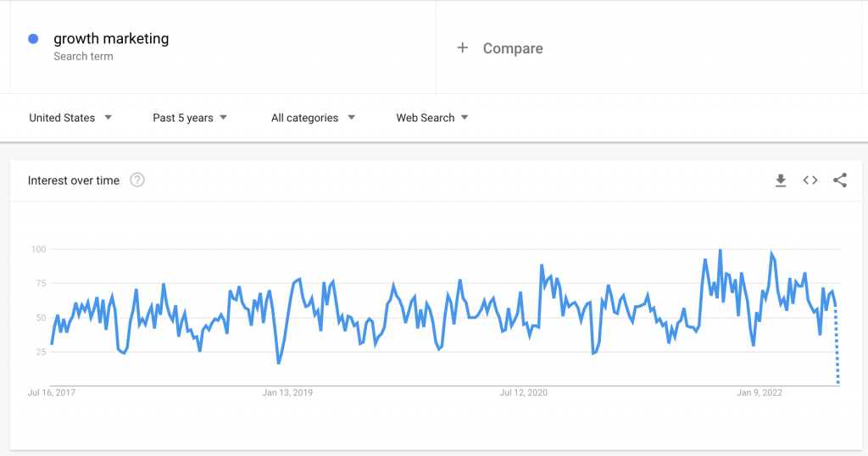The width and height of the screenshot is (868, 456).
Task: Click the 100 value axis label
Action: (x=39, y=249)
